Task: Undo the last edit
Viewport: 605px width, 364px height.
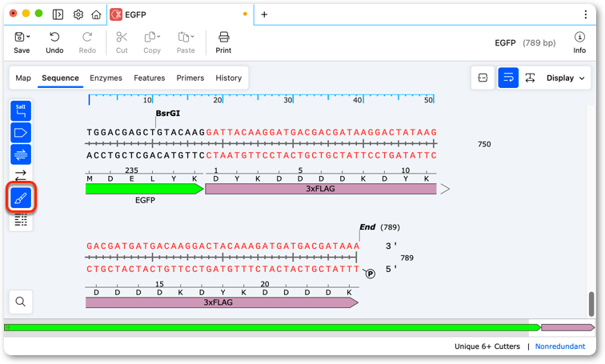Action: (54, 42)
